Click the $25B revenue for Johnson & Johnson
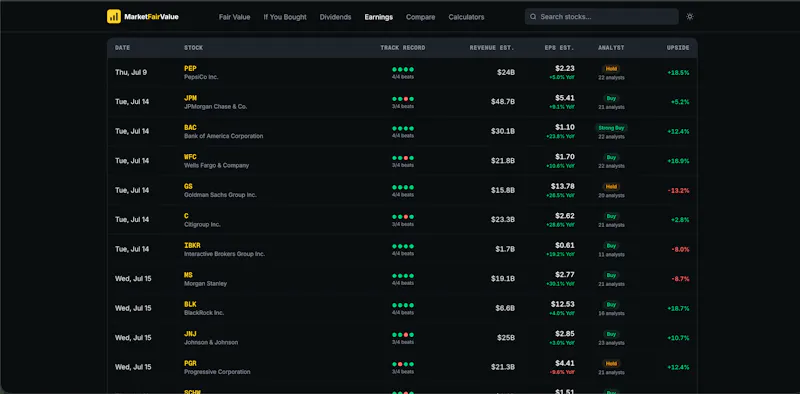 point(506,338)
